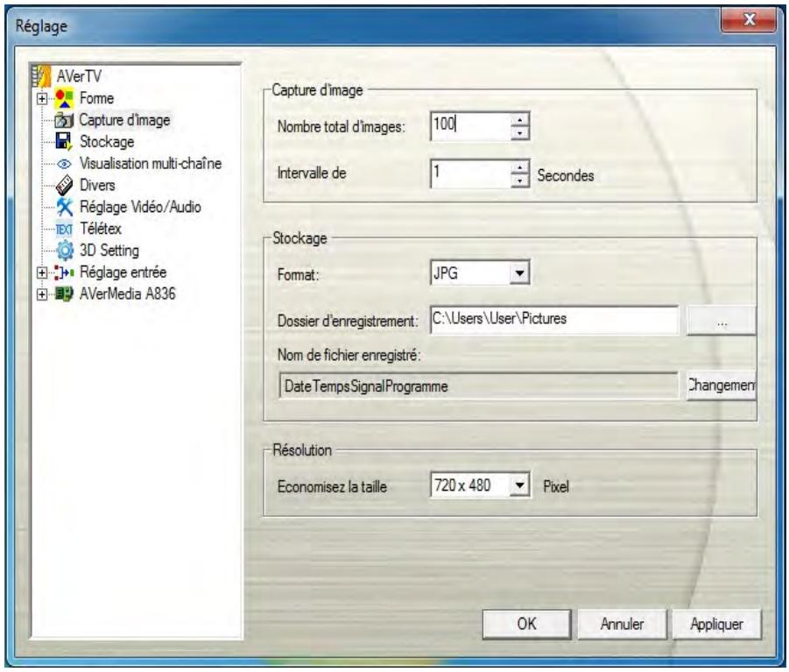
Task: Select the AVerMedia A836 label in the tree
Action: pyautogui.click(x=127, y=294)
